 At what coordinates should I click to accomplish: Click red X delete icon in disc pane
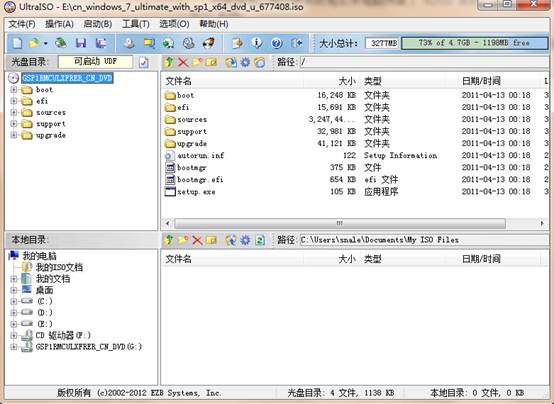click(183, 63)
